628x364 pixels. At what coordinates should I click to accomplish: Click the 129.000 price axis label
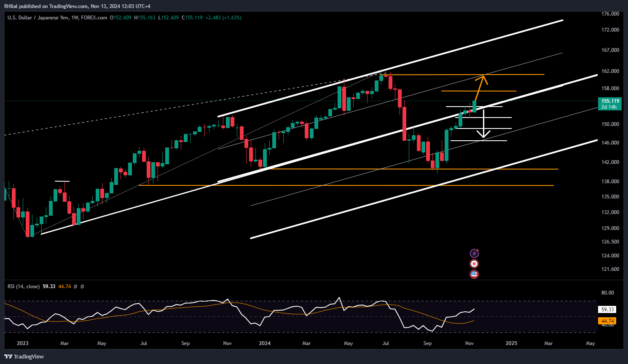click(x=610, y=228)
